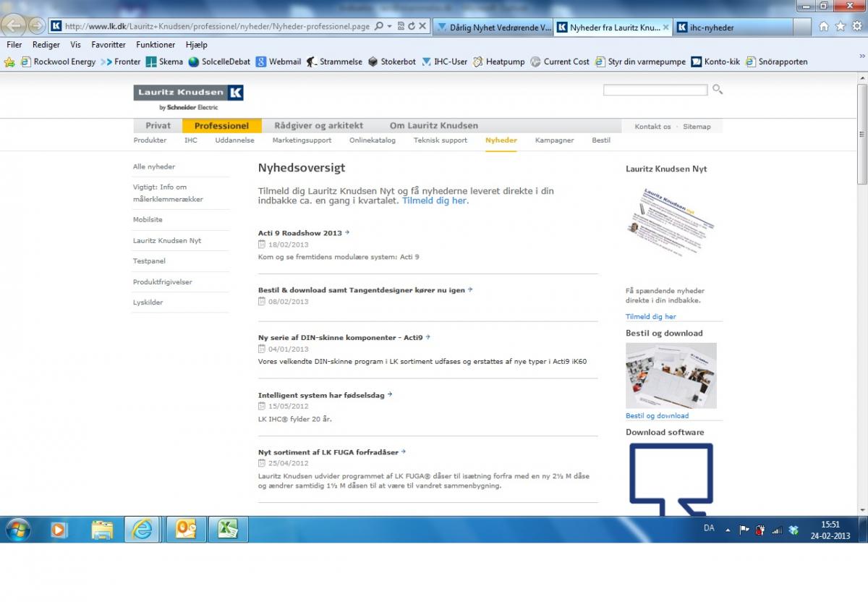This screenshot has height=602, width=868.
Task: Click the 'Tilmeld dig her.' link
Action: (x=435, y=200)
